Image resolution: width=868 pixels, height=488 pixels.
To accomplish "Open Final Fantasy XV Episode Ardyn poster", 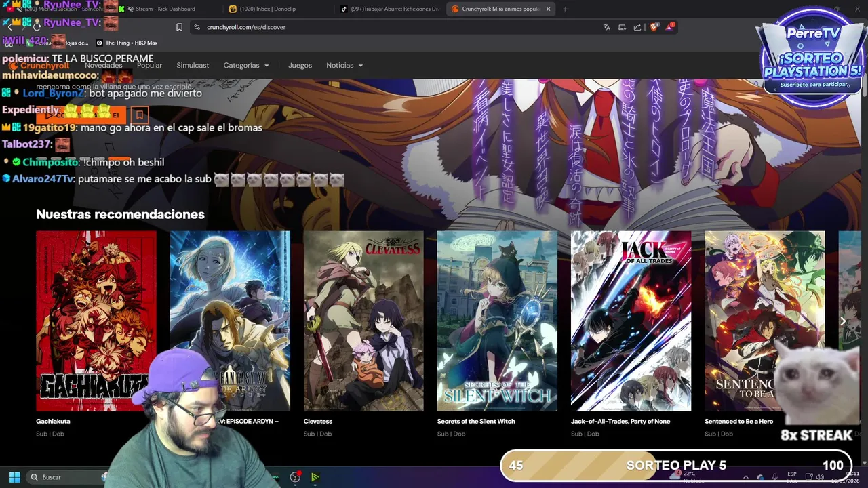I will [230, 321].
